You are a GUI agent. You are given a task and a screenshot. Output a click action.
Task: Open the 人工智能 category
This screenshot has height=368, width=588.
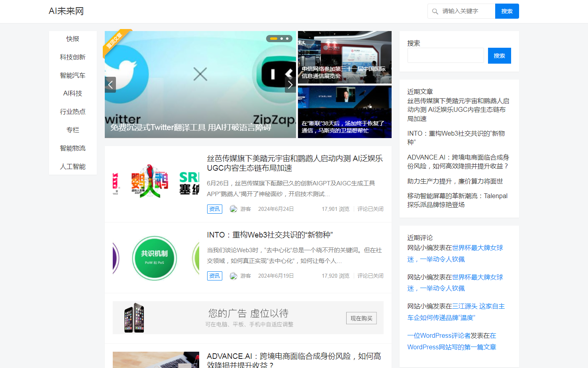[73, 167]
